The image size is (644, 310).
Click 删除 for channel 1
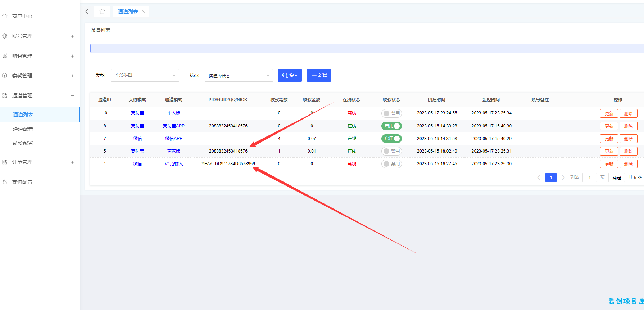click(629, 164)
